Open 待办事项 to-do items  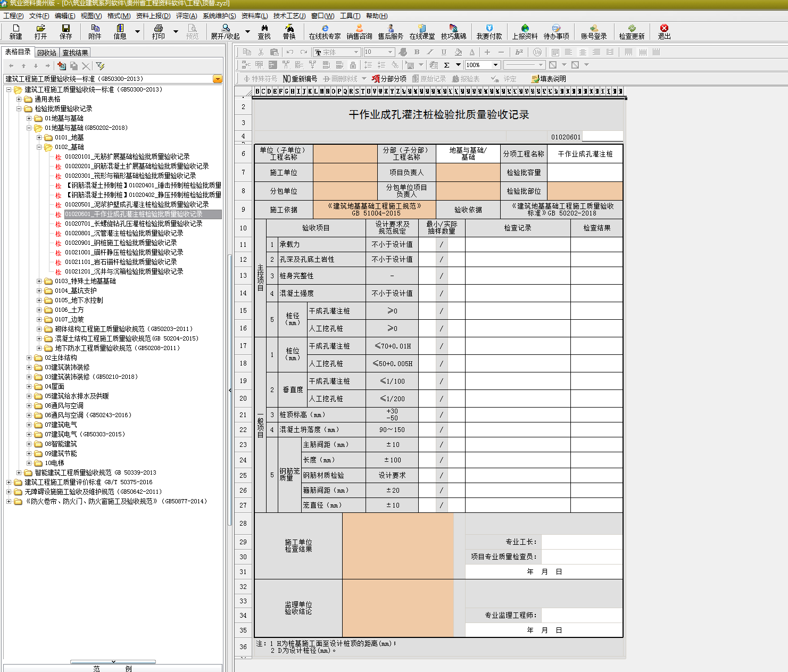point(556,32)
